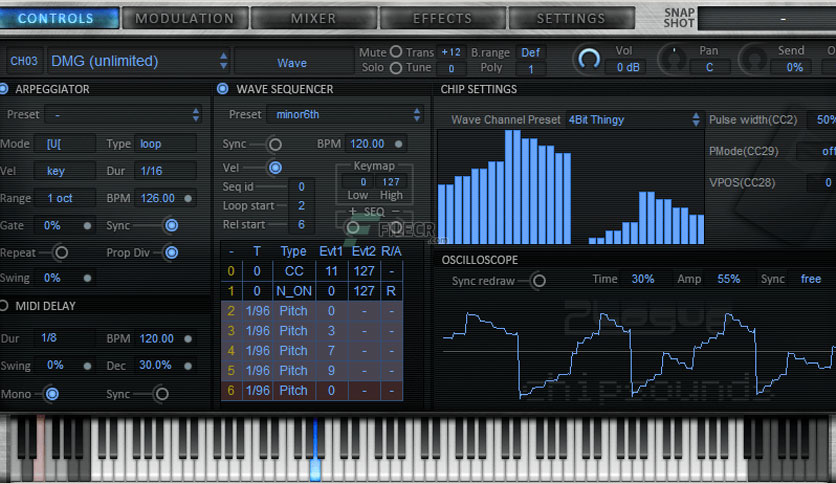Toggle the MIDI Delay Sync switch
Viewport: 836px width, 484px height.
tap(161, 394)
